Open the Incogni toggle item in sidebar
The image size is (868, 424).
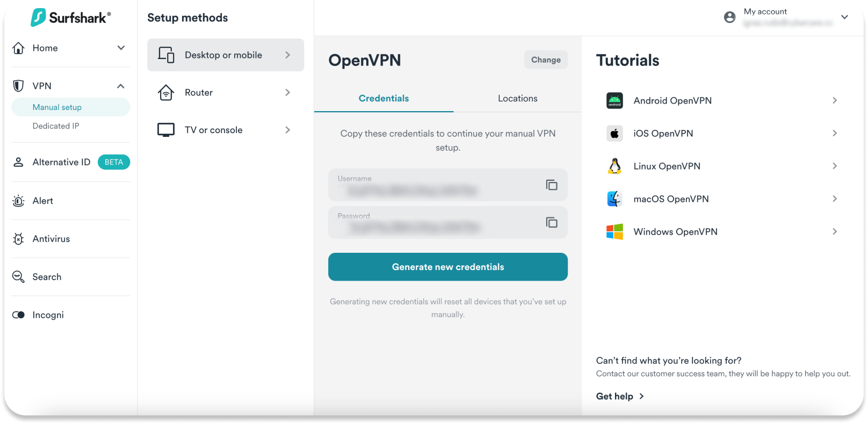coord(48,315)
